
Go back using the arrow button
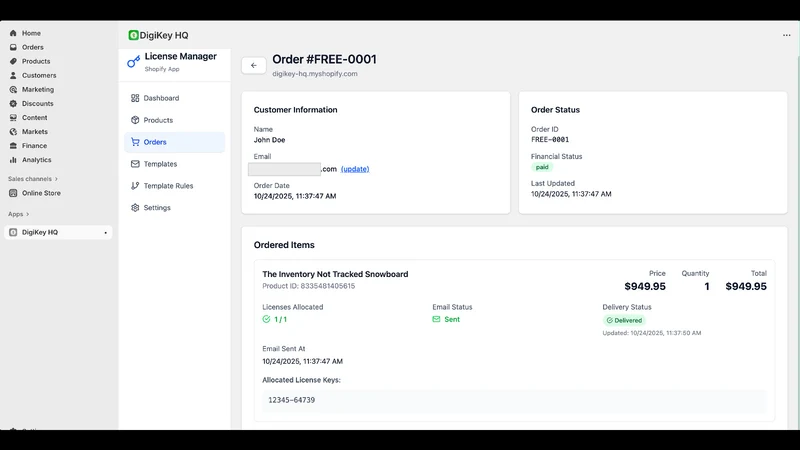tap(254, 65)
